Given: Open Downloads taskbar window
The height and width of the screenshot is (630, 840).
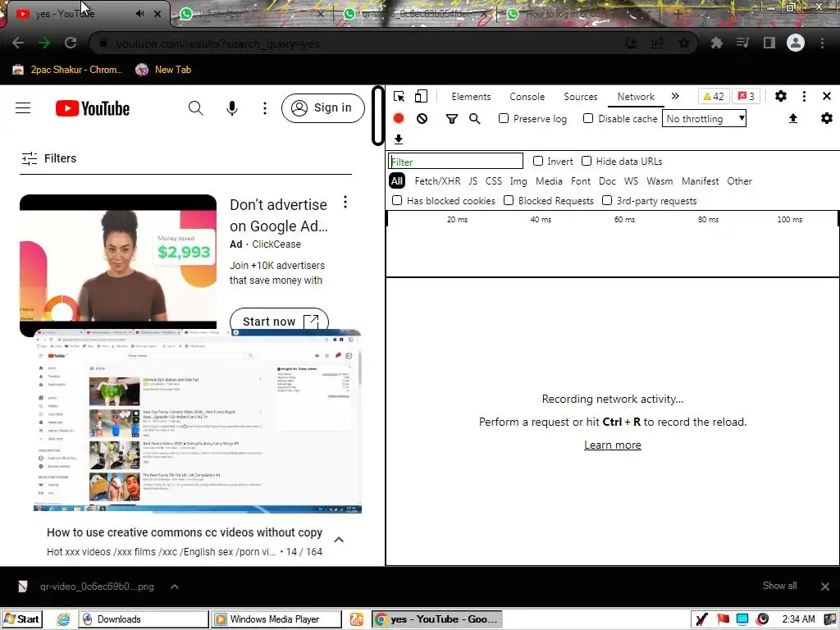Looking at the screenshot, I should click(x=144, y=619).
